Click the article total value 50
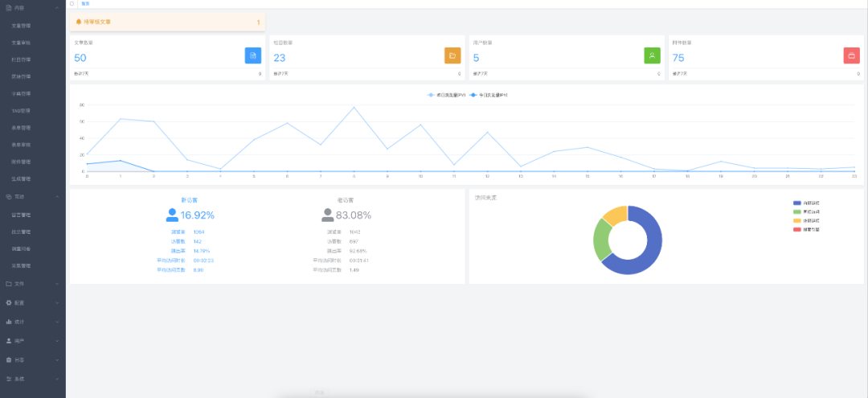Viewport: 868px width, 398px height. (x=80, y=58)
